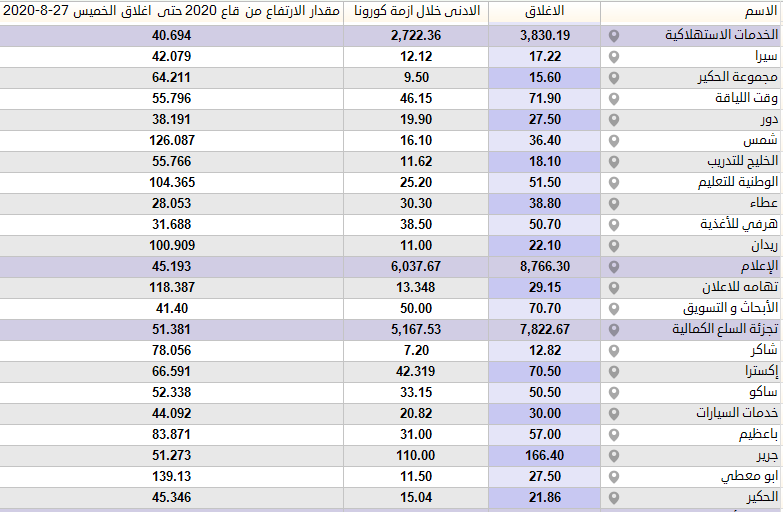Click the الادنى خلال ازمة كورونا header
This screenshot has height=512, width=783.
tap(416, 11)
